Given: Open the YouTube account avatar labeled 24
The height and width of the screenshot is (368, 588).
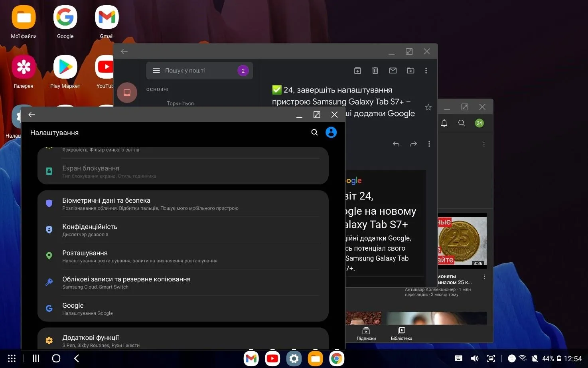Looking at the screenshot, I should (x=479, y=123).
